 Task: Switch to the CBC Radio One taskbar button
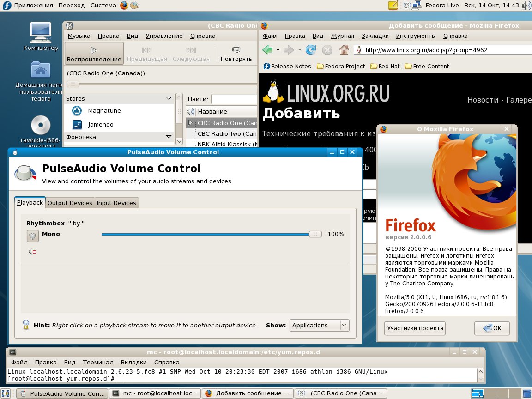[x=341, y=393]
